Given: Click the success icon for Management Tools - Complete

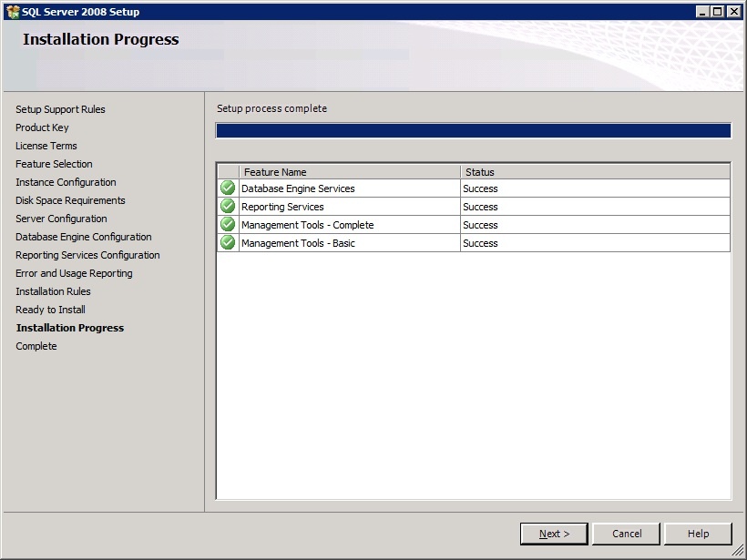Looking at the screenshot, I should pyautogui.click(x=228, y=224).
